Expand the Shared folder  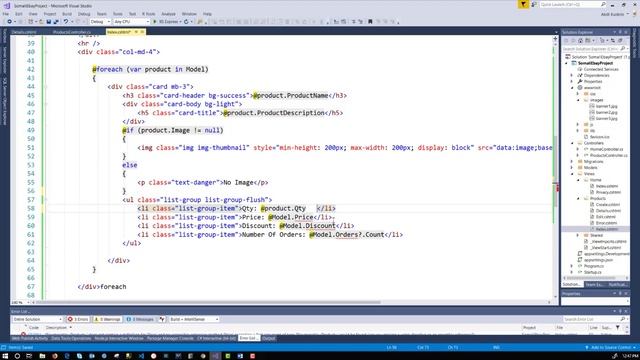[578, 236]
